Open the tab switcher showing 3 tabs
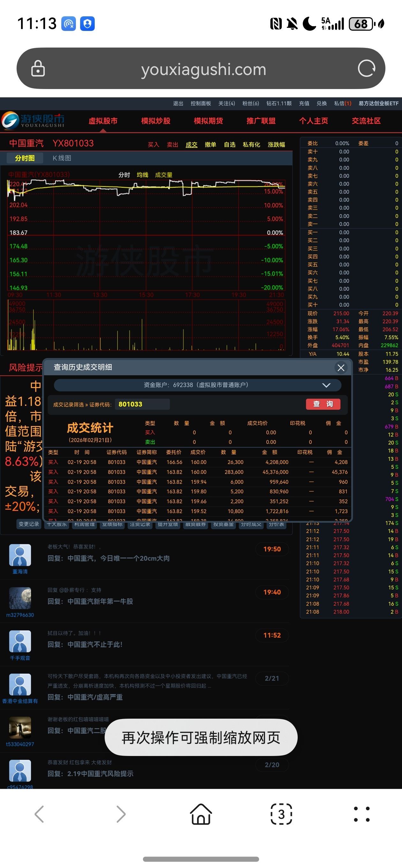Screen dimensions: 402x868 pyautogui.click(x=281, y=814)
